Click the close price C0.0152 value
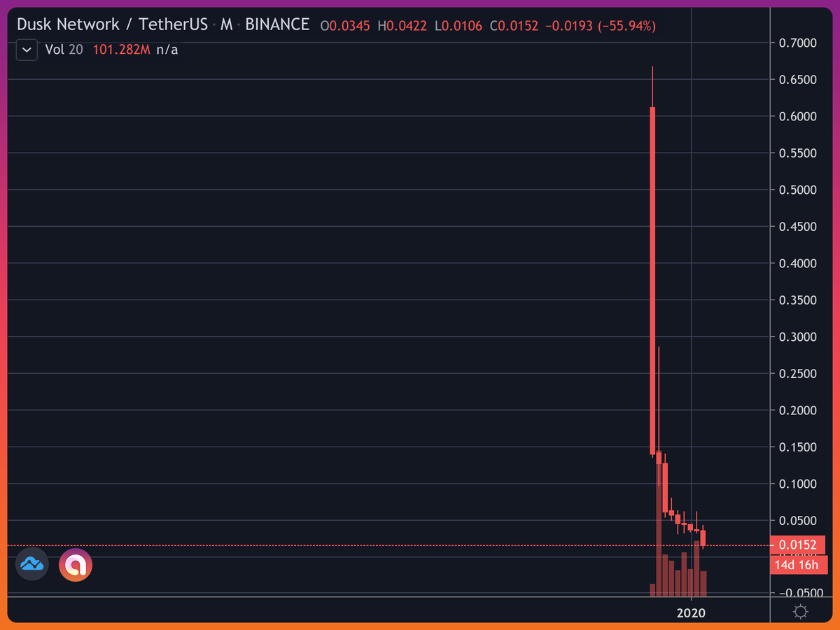 click(x=513, y=27)
